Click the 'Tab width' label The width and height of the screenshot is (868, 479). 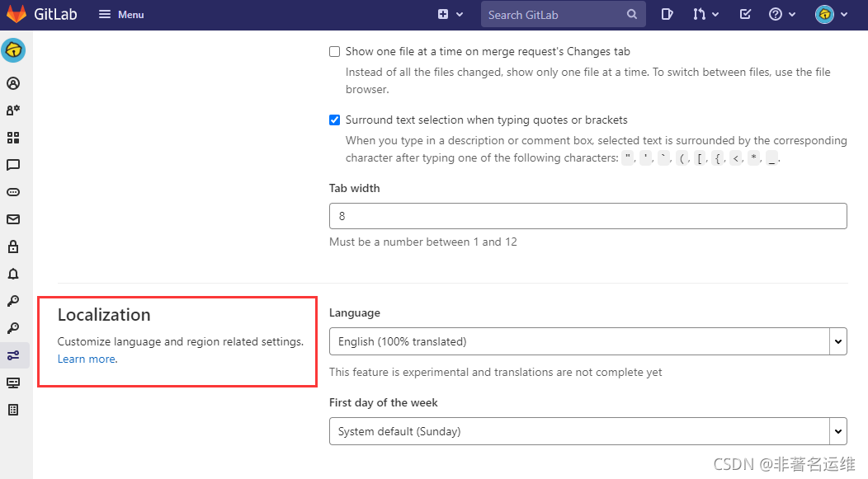point(354,188)
